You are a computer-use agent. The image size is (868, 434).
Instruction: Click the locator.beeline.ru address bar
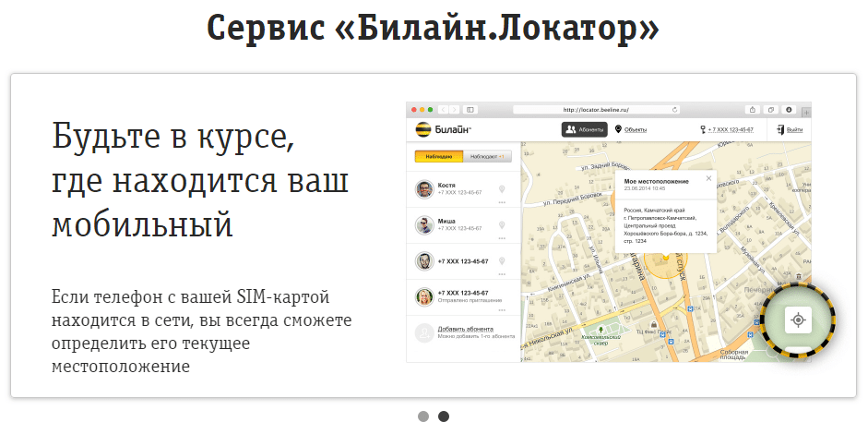pyautogui.click(x=596, y=110)
